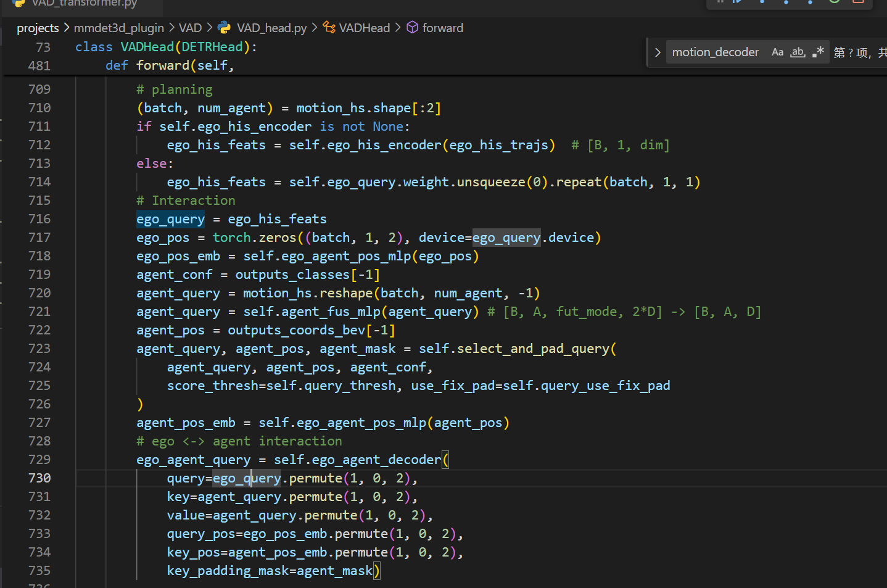Jump to sticky line def forward(self,
The height and width of the screenshot is (588, 887).
coord(169,65)
